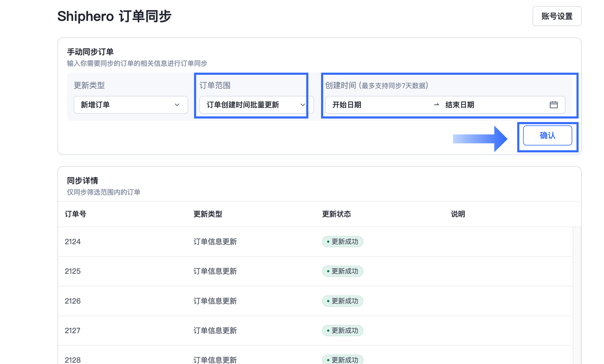The width and height of the screenshot is (604, 364).
Task: Select order number 2125
Action: pyautogui.click(x=73, y=271)
